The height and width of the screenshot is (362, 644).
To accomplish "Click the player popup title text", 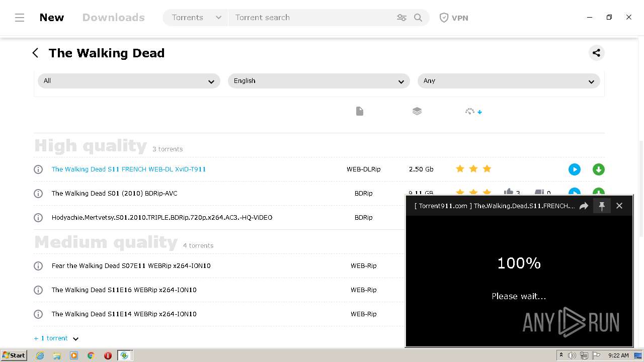I will (x=495, y=206).
